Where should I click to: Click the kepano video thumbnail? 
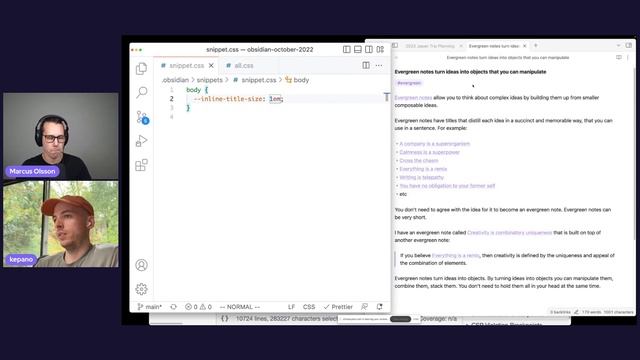click(61, 224)
